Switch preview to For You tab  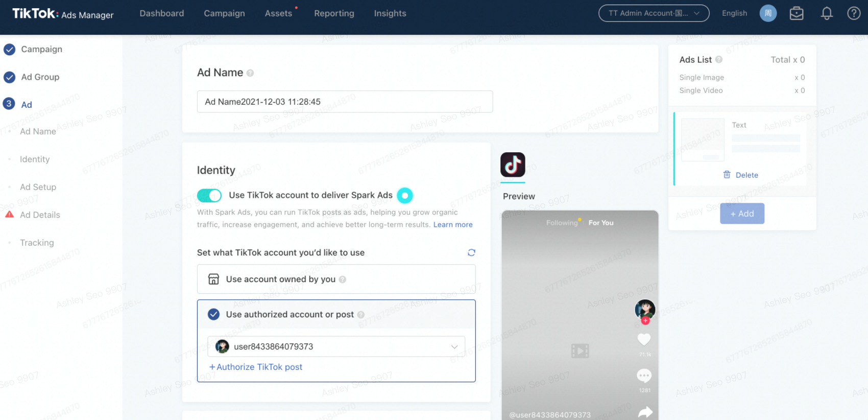point(601,223)
